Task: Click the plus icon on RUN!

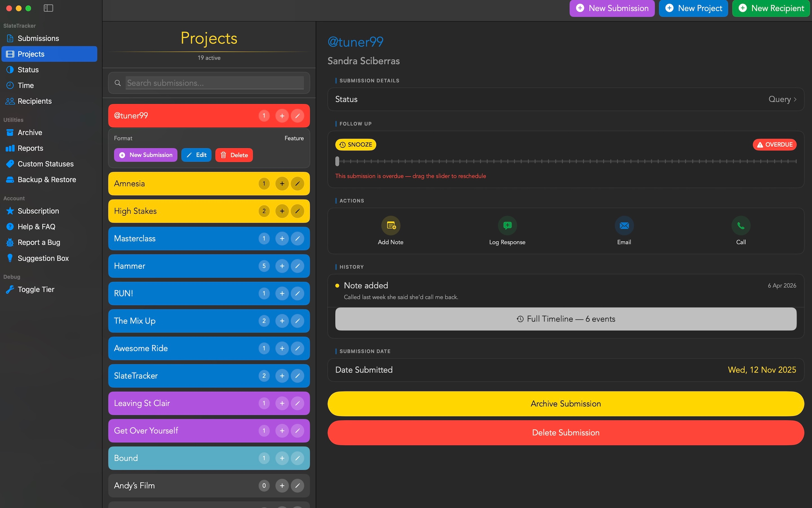Action: pos(282,294)
